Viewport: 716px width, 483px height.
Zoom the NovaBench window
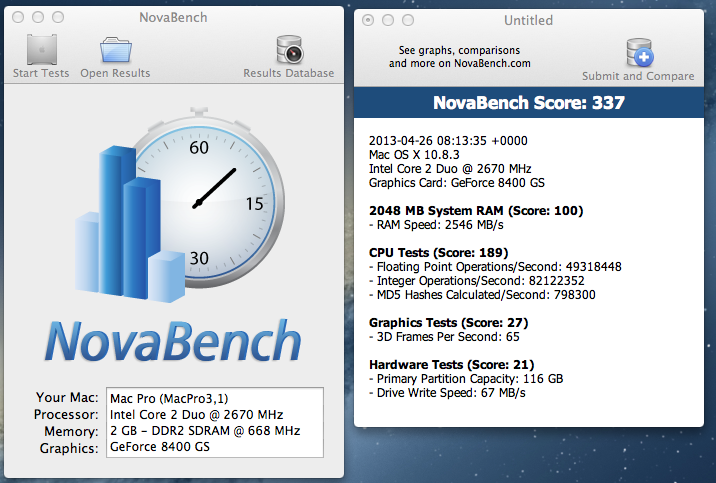[58, 17]
